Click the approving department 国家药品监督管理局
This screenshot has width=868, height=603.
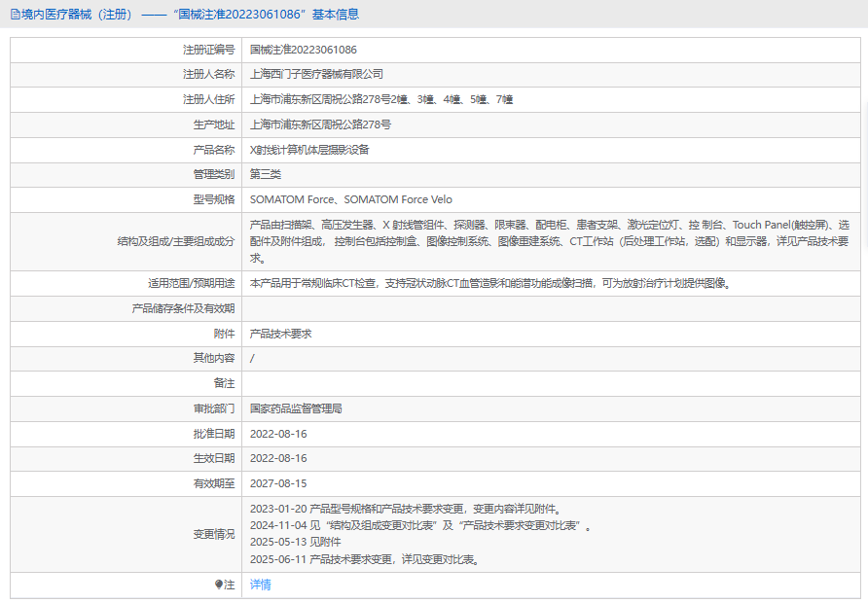296,408
